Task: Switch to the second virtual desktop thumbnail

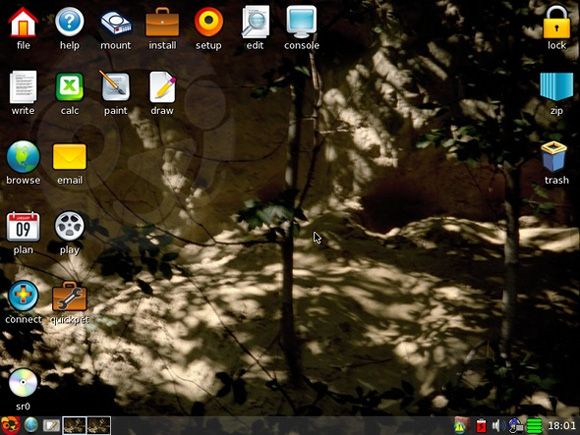Action: (99, 425)
